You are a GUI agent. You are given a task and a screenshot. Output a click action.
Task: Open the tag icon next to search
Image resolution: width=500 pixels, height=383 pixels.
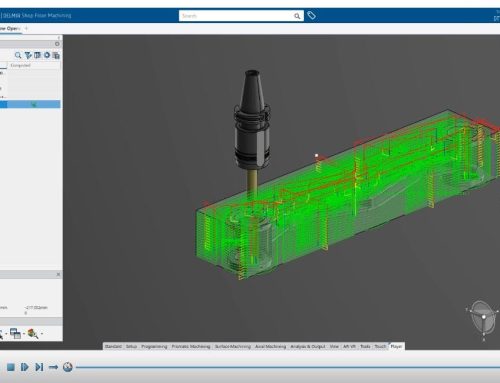(311, 15)
